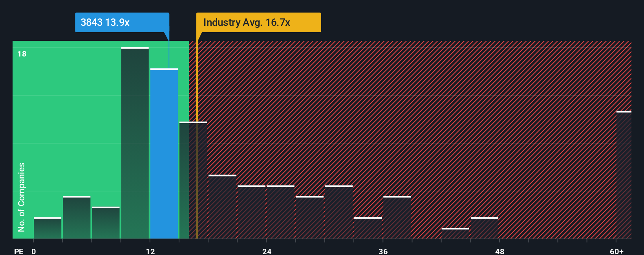Select the bar just right of blue bar

tap(193, 180)
